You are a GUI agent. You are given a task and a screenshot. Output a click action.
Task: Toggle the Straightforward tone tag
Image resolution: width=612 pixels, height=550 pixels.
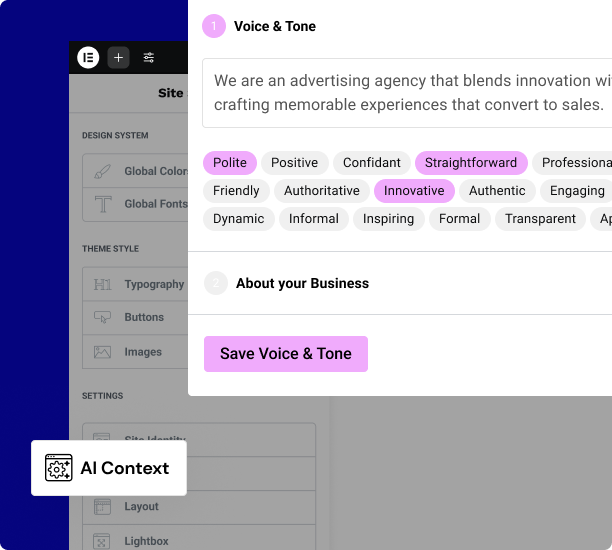(471, 163)
